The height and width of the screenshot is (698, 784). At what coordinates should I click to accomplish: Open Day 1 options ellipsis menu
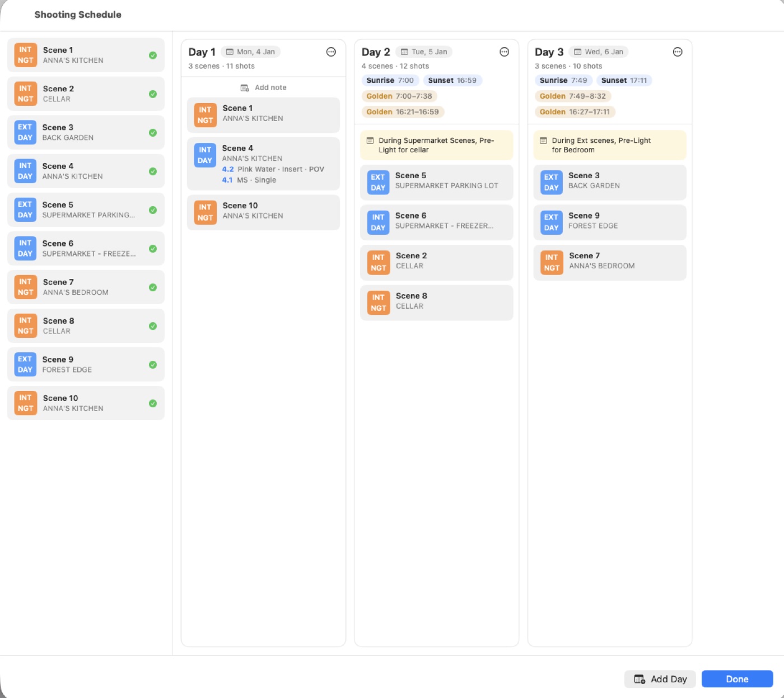pyautogui.click(x=331, y=52)
